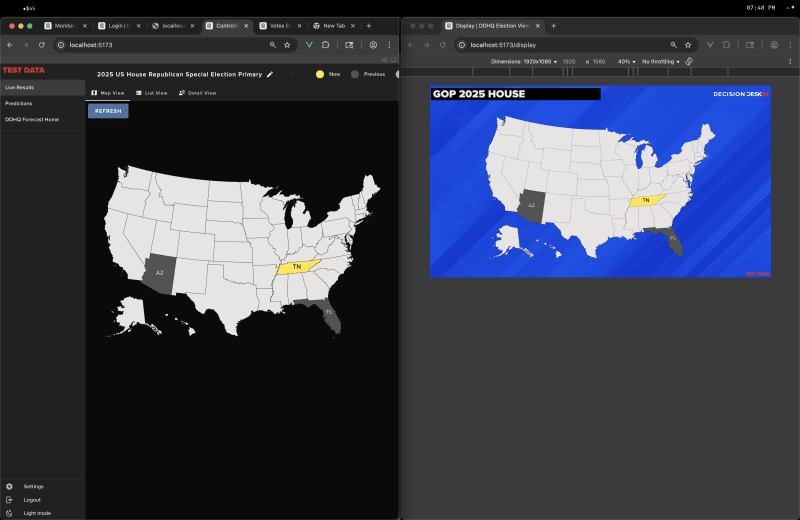Click Tennessee on the display window map

point(646,201)
